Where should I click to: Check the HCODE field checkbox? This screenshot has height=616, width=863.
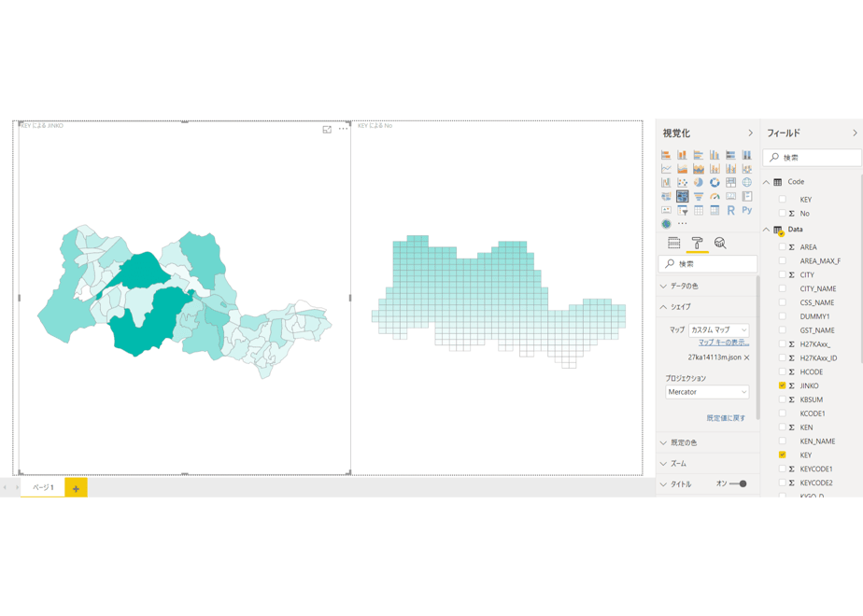point(782,371)
